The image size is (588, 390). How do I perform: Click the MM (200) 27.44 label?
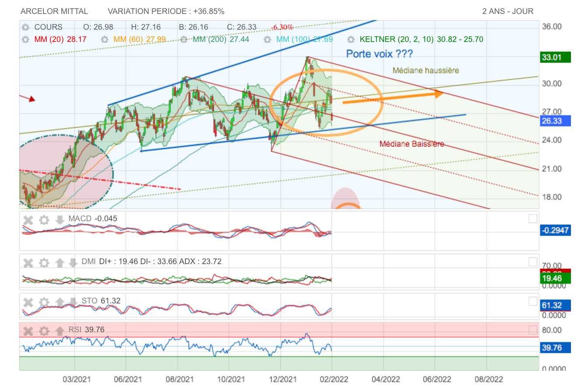221,39
